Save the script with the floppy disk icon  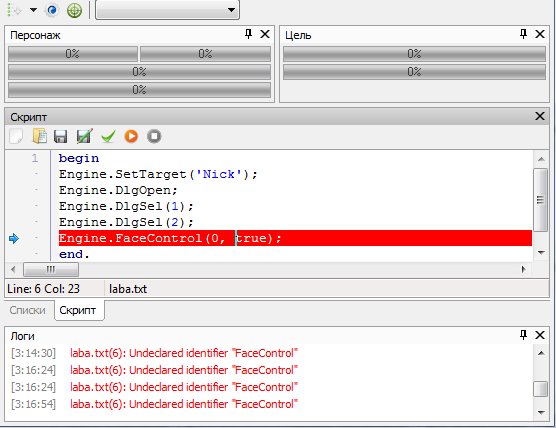click(61, 137)
